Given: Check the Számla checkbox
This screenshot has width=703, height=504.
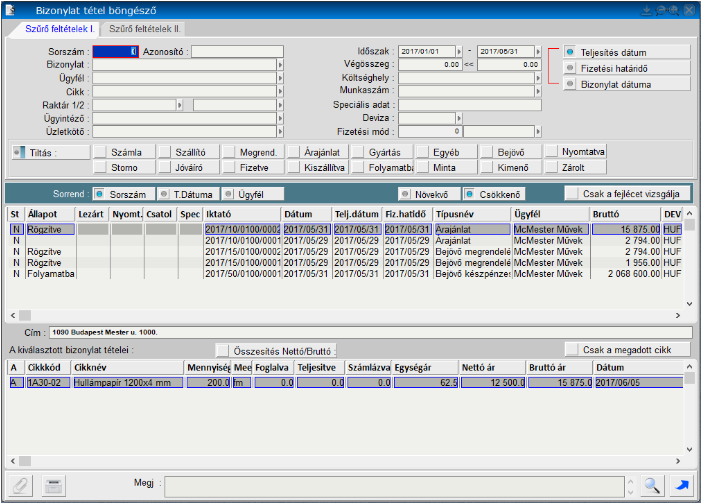Looking at the screenshot, I should point(100,152).
